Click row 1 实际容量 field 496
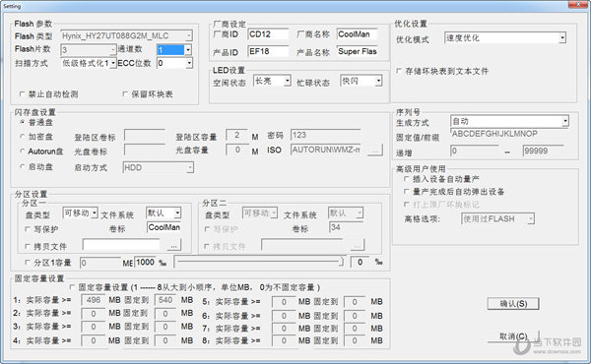 coord(93,300)
